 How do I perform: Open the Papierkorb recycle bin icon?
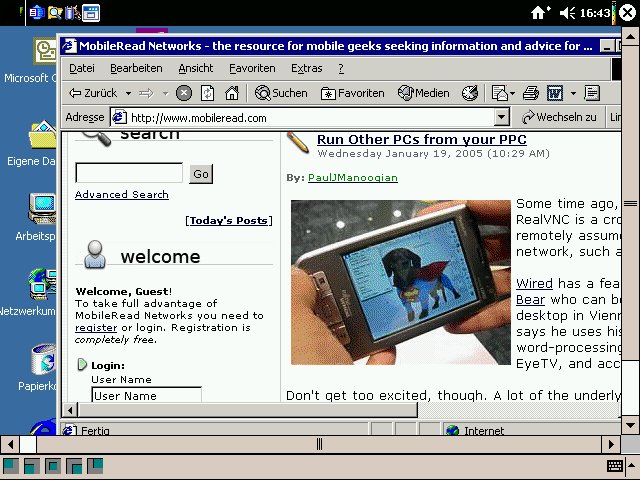[44, 359]
